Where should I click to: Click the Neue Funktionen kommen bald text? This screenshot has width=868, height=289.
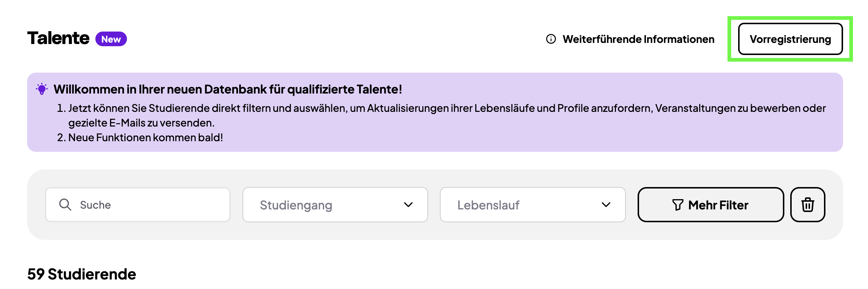click(x=145, y=138)
